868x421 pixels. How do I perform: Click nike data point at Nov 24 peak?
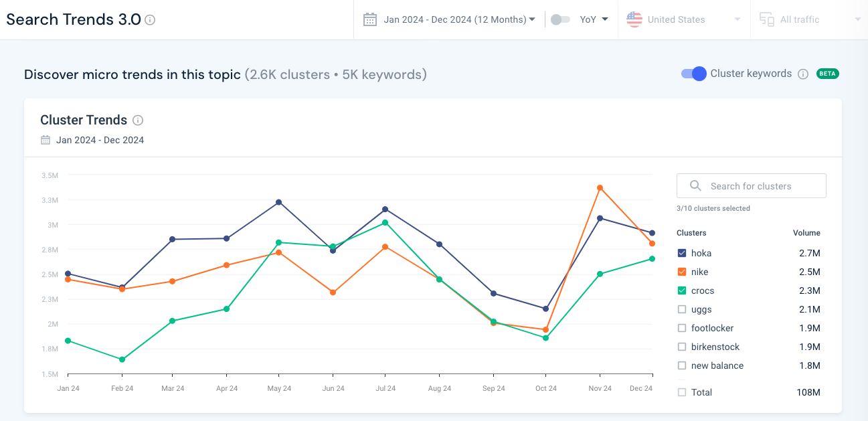point(600,188)
